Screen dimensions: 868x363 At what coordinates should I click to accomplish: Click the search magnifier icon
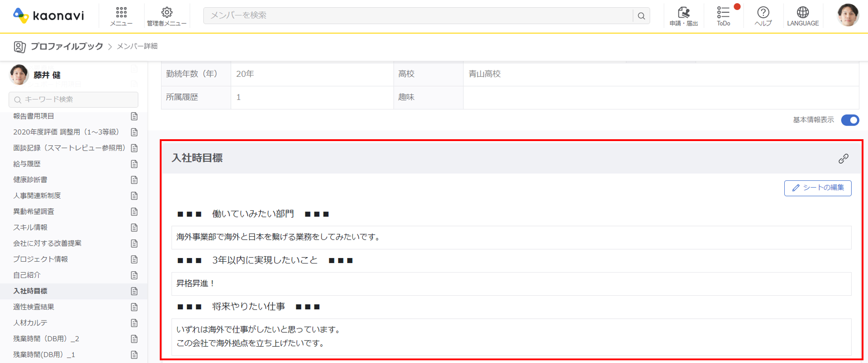pyautogui.click(x=641, y=16)
